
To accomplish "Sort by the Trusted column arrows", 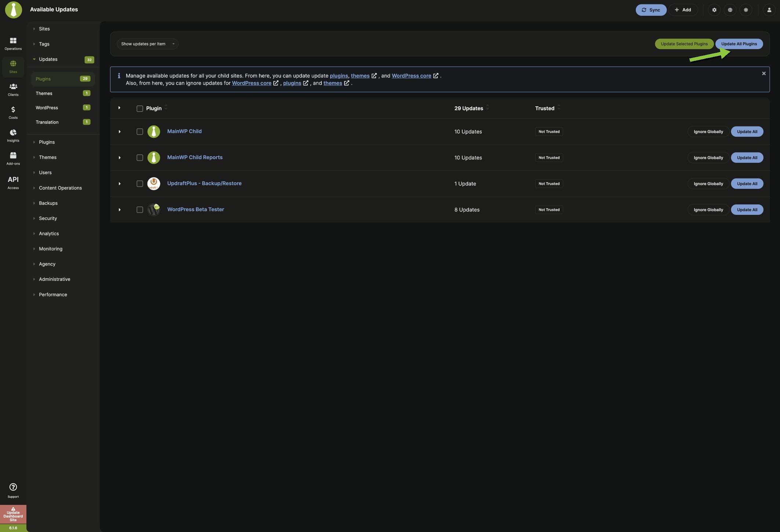I will [x=559, y=107].
